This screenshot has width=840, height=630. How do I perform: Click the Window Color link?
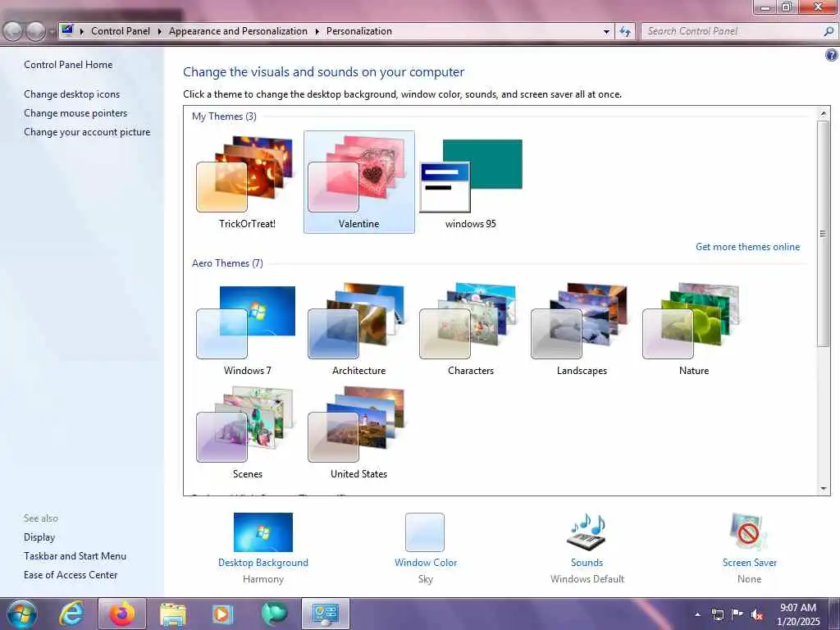click(x=426, y=563)
